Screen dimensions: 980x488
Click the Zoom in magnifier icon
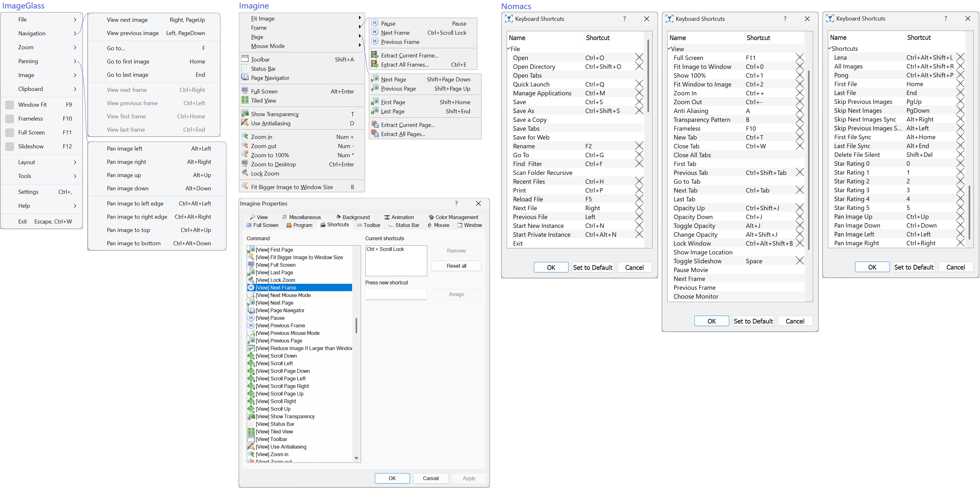[x=245, y=137]
